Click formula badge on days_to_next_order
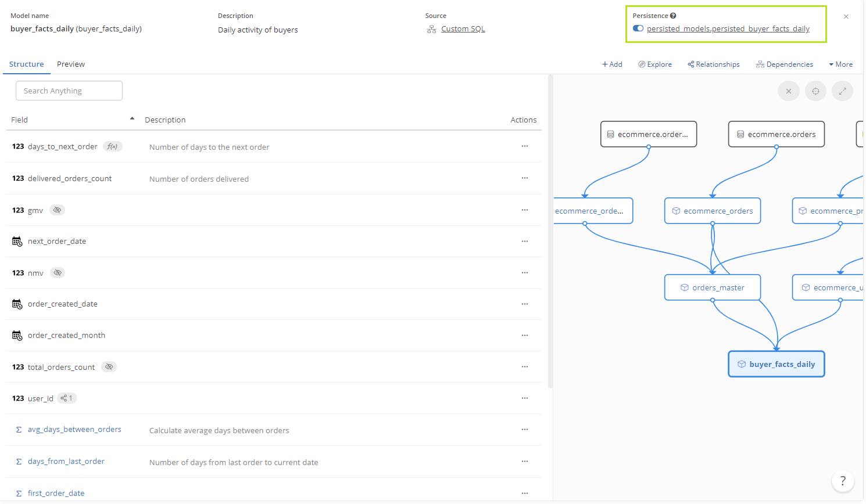The image size is (866, 504). point(113,146)
